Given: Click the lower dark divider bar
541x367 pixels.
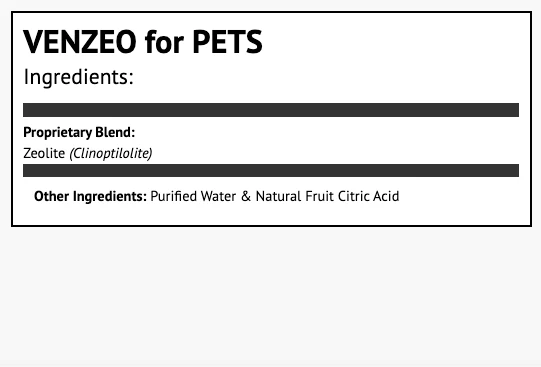Looking at the screenshot, I should pyautogui.click(x=271, y=170).
